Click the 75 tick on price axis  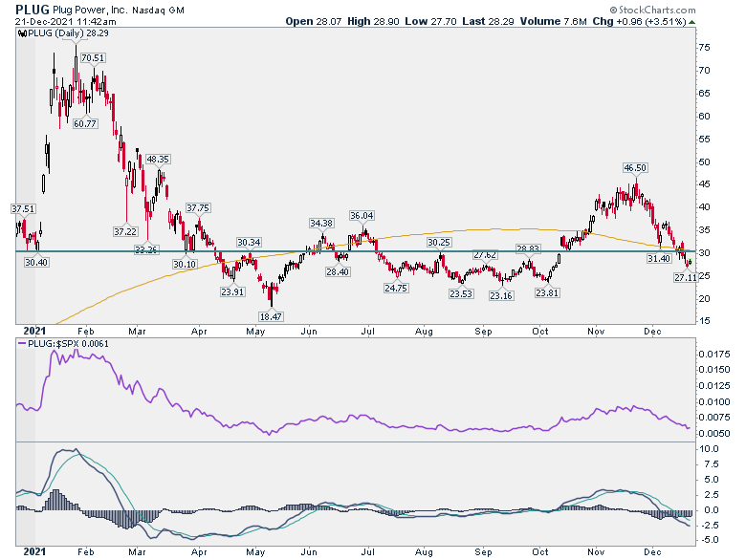[x=704, y=48]
